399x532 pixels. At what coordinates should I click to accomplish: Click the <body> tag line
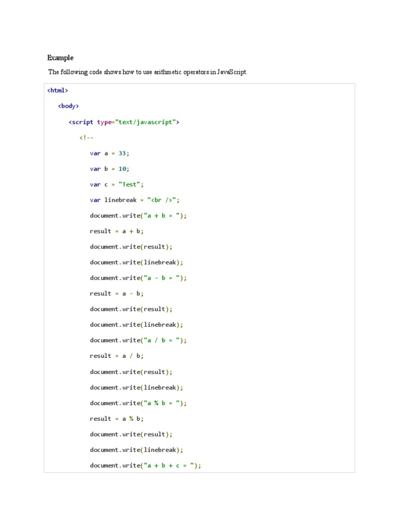[68, 106]
